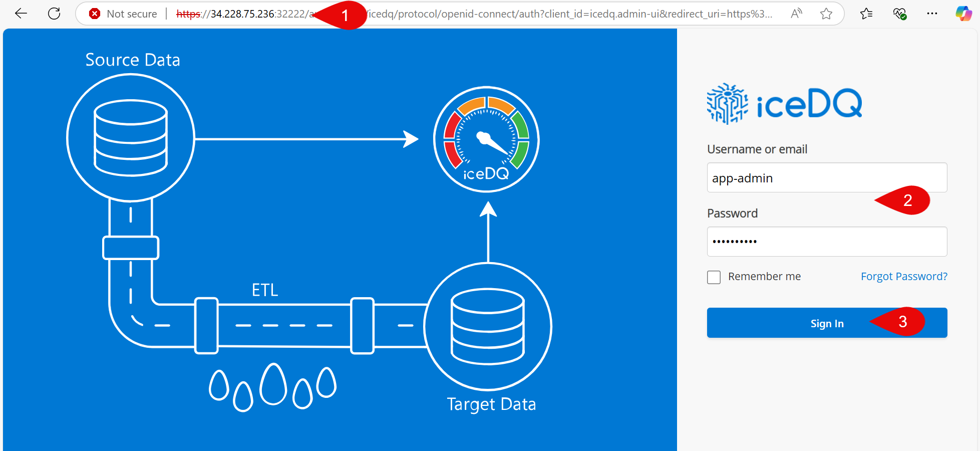Click the Password input field

[x=827, y=242]
